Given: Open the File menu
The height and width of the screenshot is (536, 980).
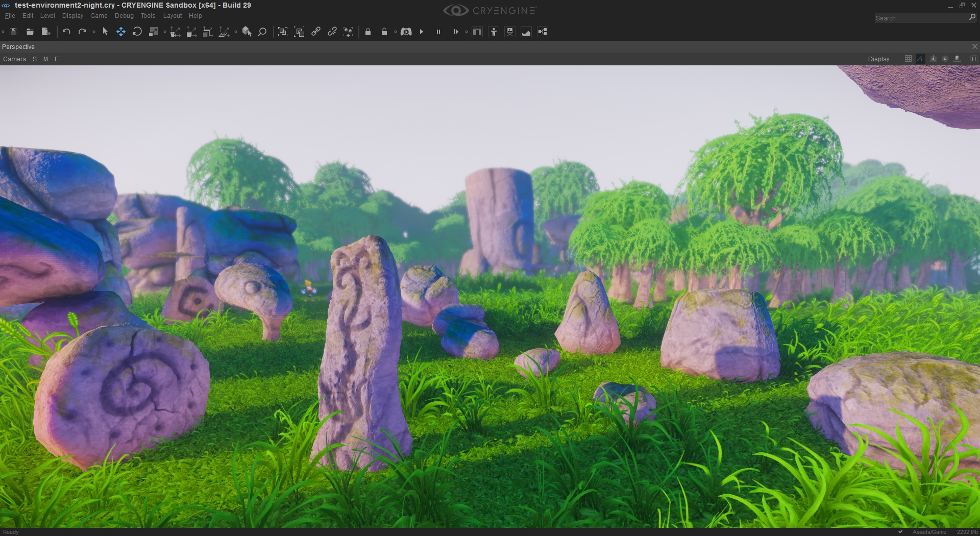Looking at the screenshot, I should click(10, 16).
